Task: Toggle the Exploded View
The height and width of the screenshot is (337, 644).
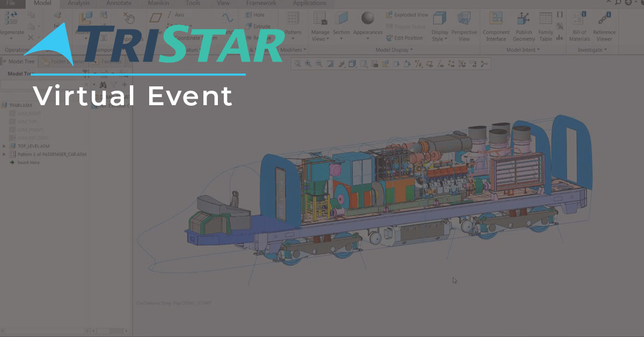Action: point(407,15)
